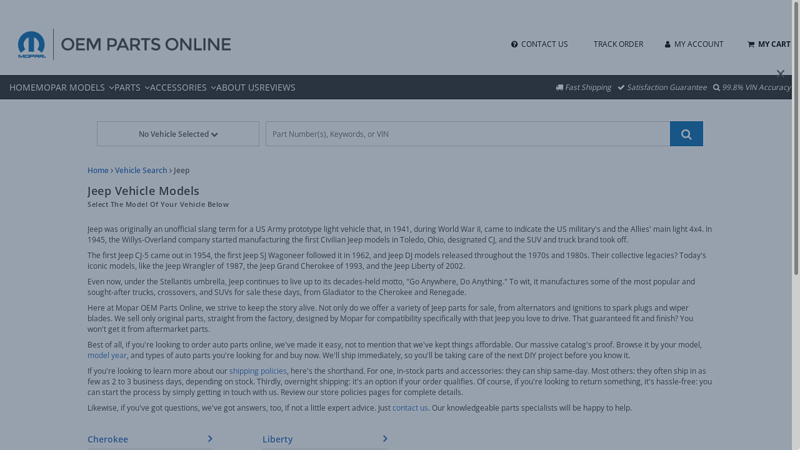This screenshot has width=800, height=450.
Task: Click the Contact Us question mark icon
Action: pyautogui.click(x=514, y=44)
